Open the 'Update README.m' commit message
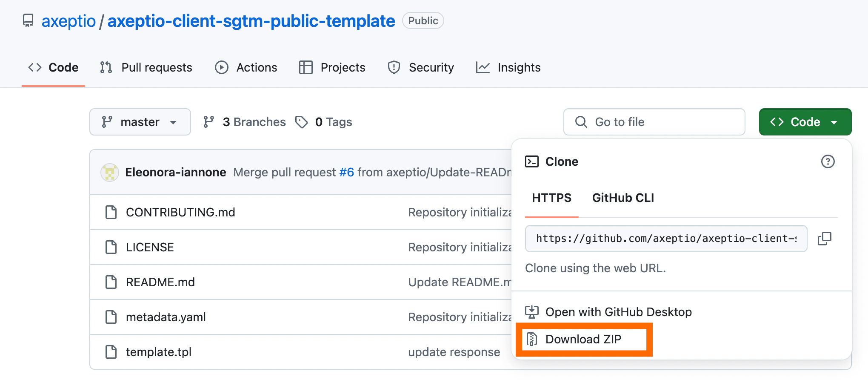Screen dimensions: 868x380 tap(460, 282)
